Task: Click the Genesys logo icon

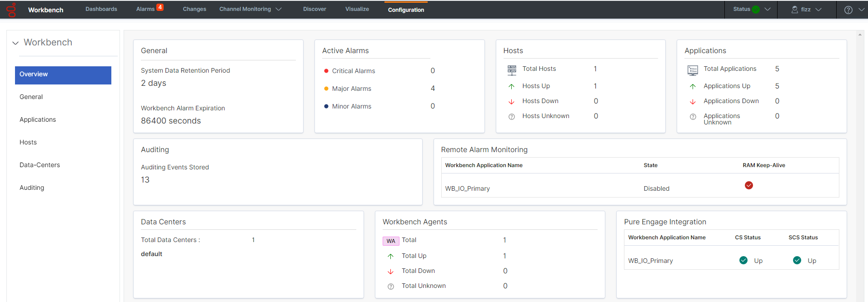Action: (11, 10)
